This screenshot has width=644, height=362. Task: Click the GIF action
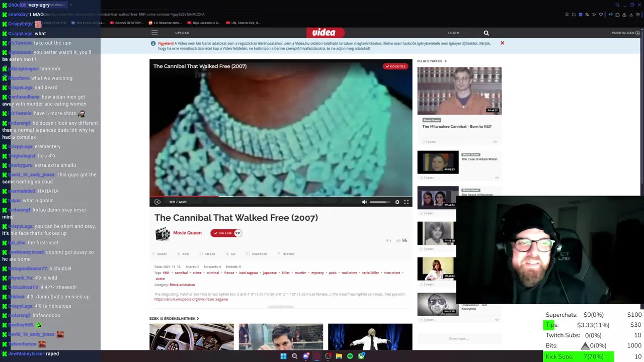pos(230,254)
